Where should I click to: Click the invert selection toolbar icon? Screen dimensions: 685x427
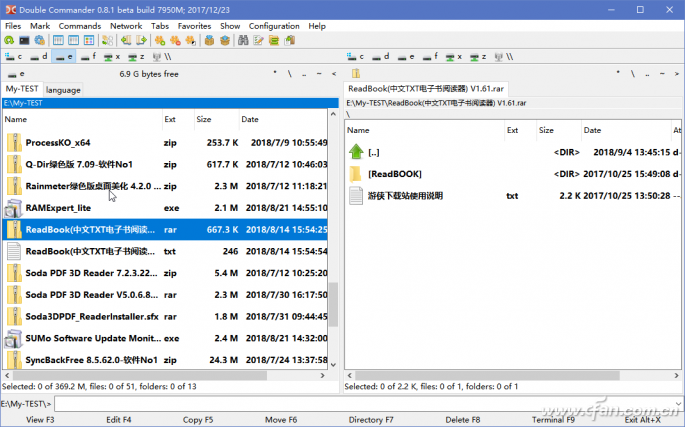point(190,41)
